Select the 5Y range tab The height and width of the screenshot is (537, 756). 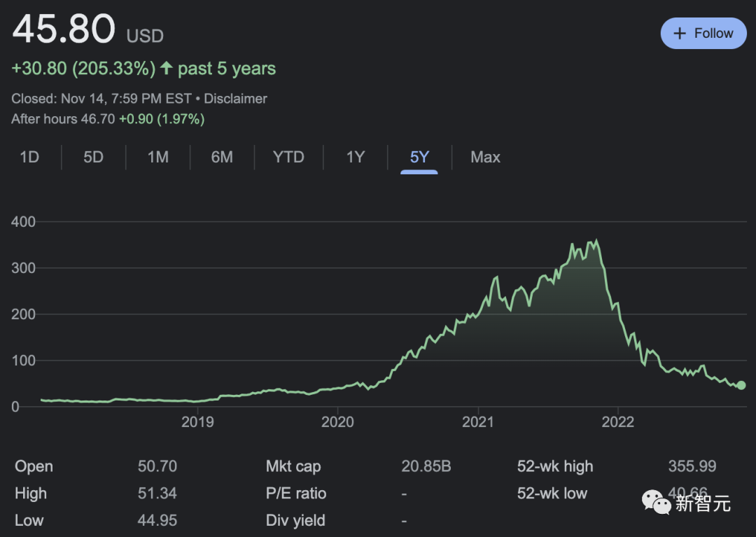[419, 157]
